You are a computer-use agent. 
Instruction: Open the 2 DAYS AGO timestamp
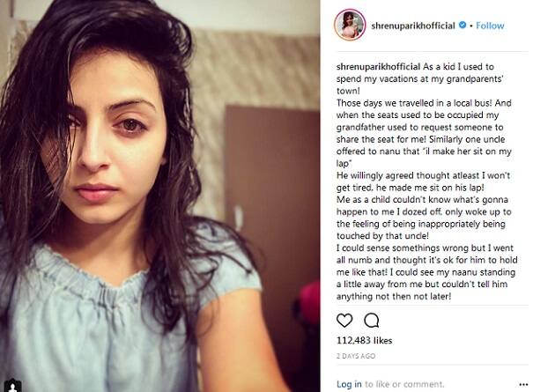(x=356, y=356)
